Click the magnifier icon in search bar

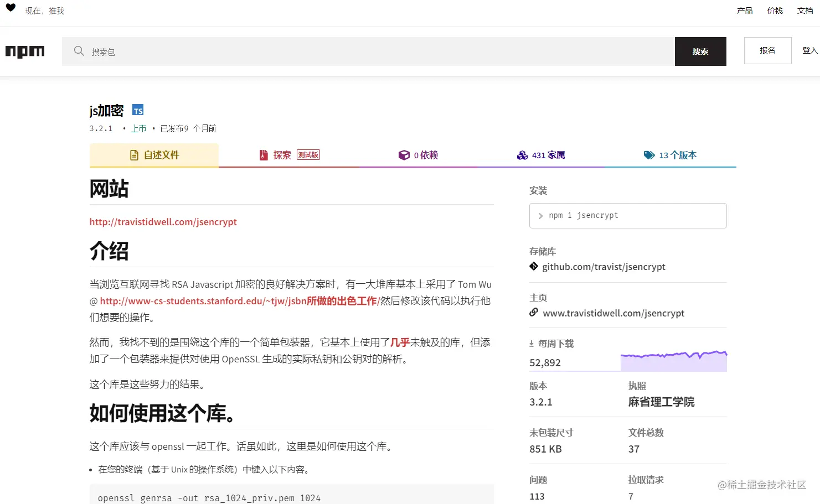[79, 51]
